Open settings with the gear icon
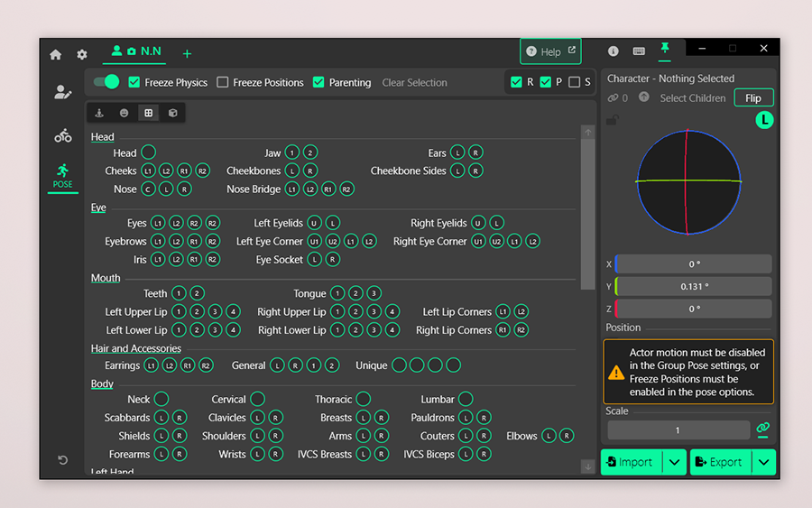 point(82,54)
